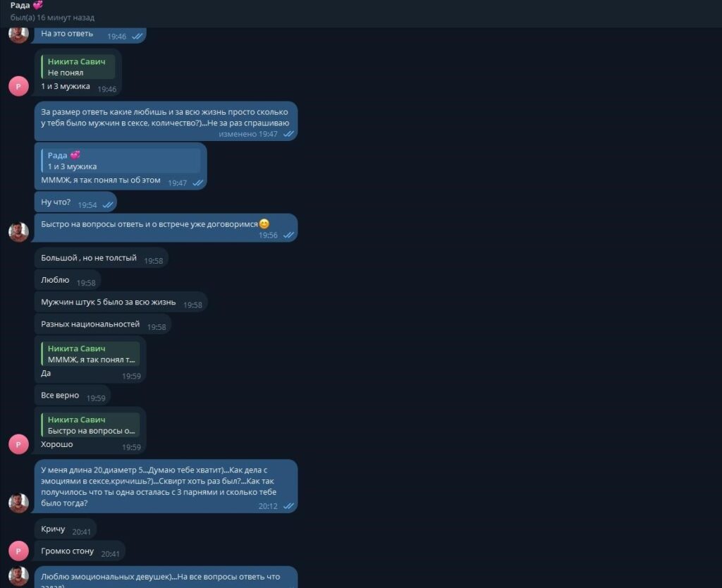The width and height of the screenshot is (722, 588).
Task: Click the pink P avatar beside 'Громко стону'
Action: tap(18, 551)
